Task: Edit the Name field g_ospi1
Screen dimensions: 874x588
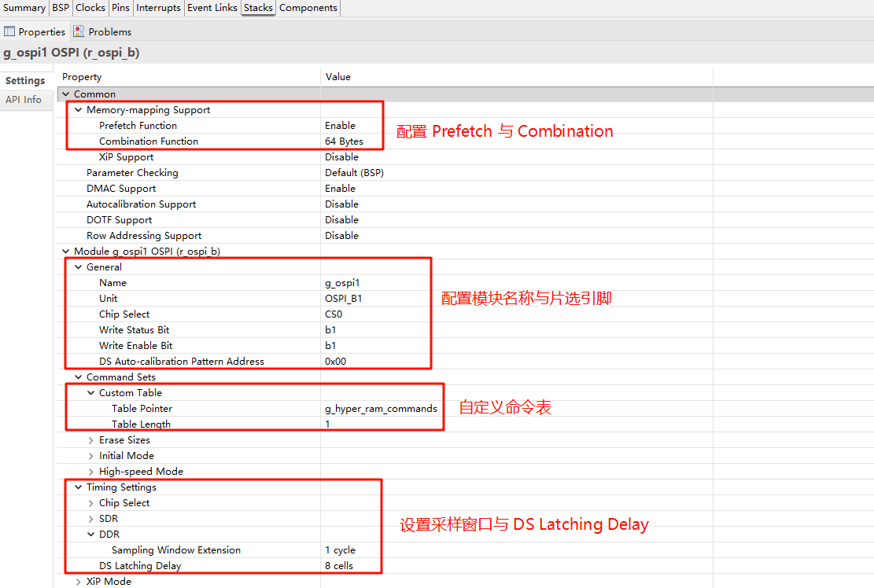Action: click(x=341, y=283)
